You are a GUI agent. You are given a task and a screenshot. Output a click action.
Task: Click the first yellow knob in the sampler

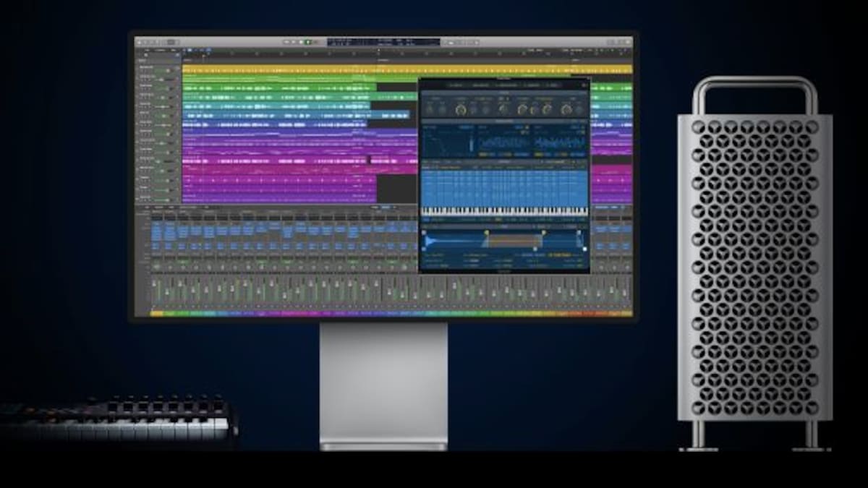pyautogui.click(x=459, y=109)
